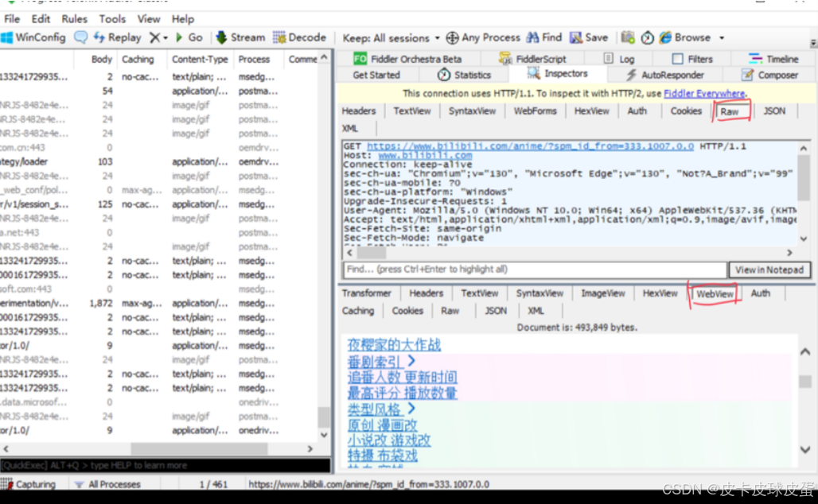Click the comment speech bubble icon
This screenshot has height=504, width=818.
pyautogui.click(x=81, y=37)
